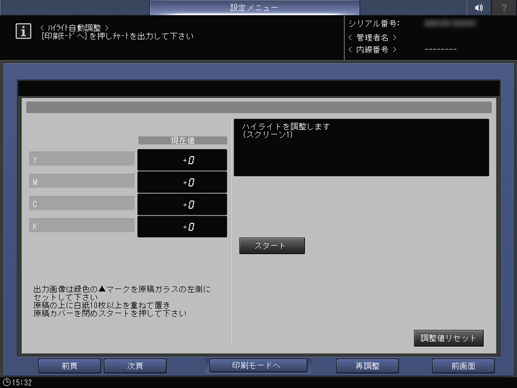Click the シリアル番号 label

(x=374, y=24)
